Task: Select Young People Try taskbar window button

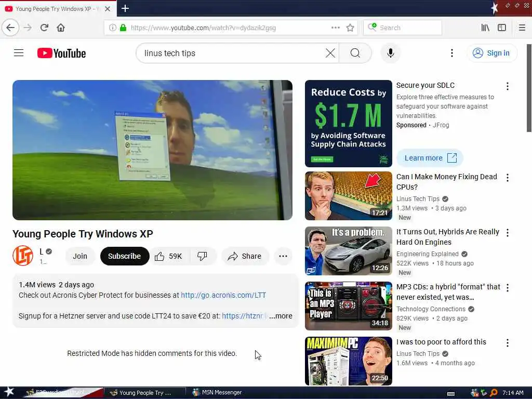Action: pyautogui.click(x=145, y=393)
